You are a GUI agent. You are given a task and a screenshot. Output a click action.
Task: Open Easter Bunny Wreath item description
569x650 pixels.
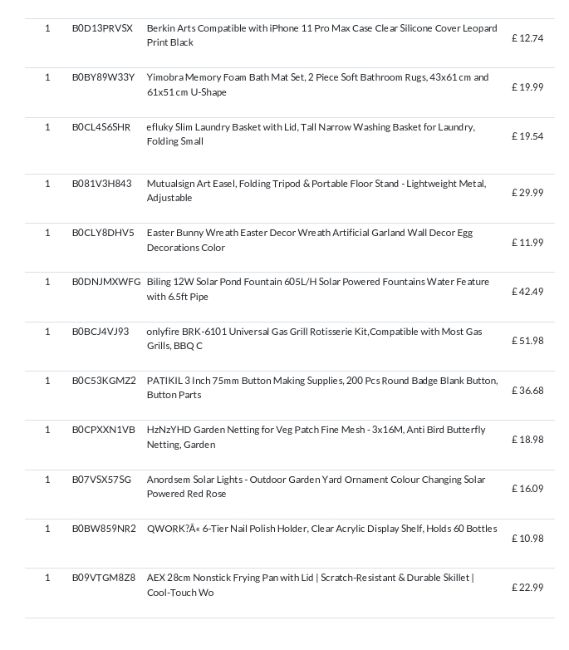tap(310, 240)
